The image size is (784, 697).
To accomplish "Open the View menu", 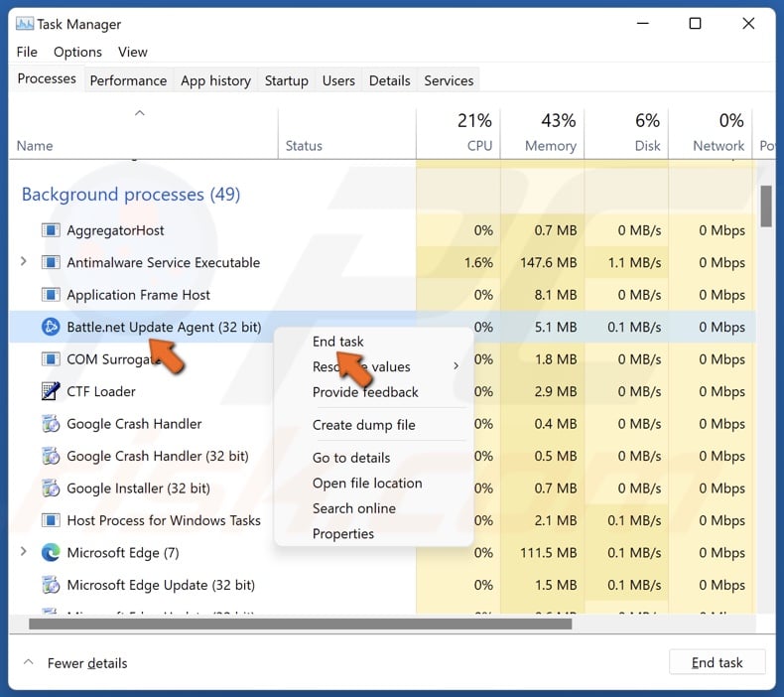I will pos(133,52).
